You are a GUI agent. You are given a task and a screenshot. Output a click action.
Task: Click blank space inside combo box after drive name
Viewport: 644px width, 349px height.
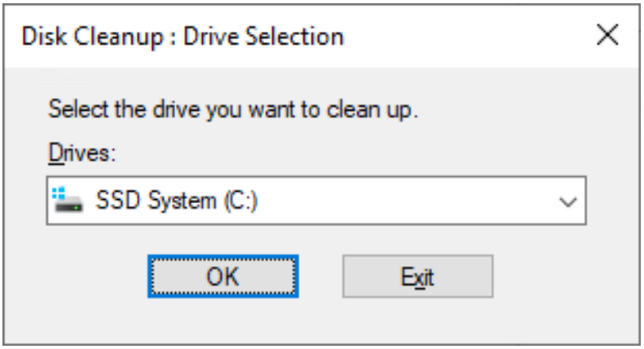pos(409,200)
